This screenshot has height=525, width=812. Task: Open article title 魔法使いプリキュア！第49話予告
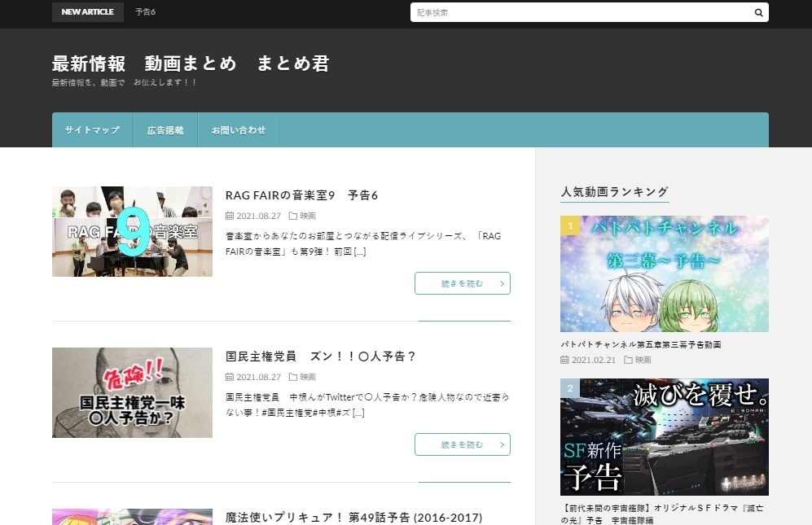[x=353, y=517]
